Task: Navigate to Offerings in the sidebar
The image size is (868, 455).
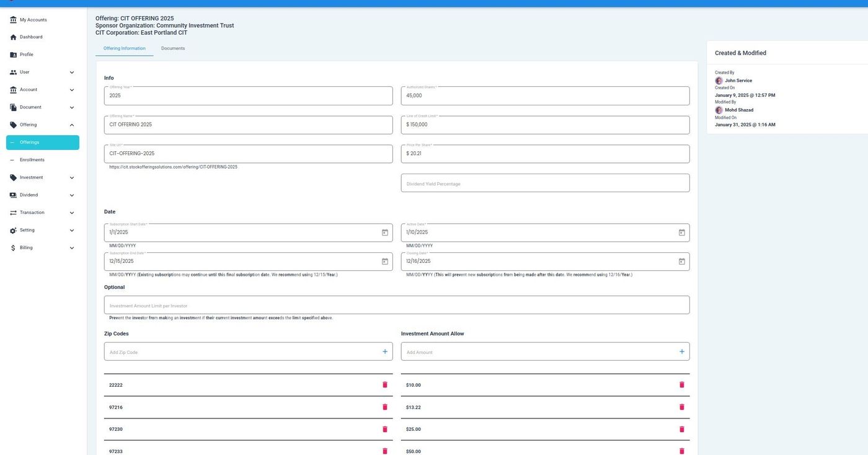Action: click(29, 143)
